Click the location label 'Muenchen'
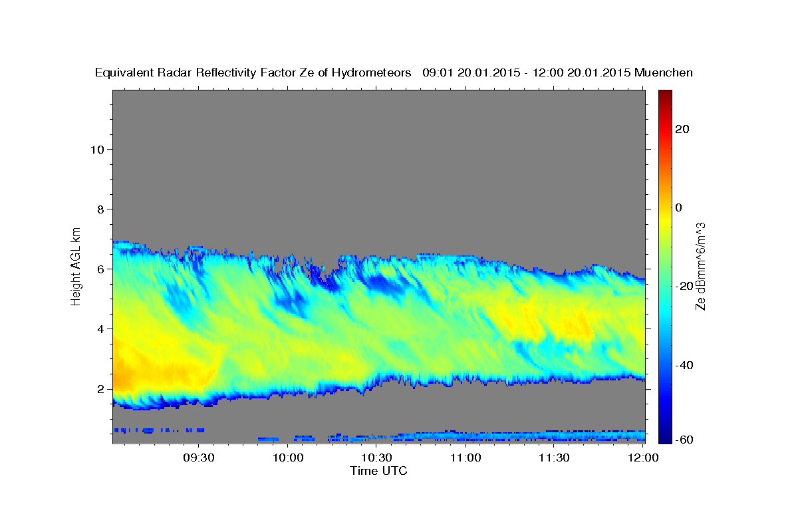Viewport: 798px width, 532px height. [x=664, y=72]
